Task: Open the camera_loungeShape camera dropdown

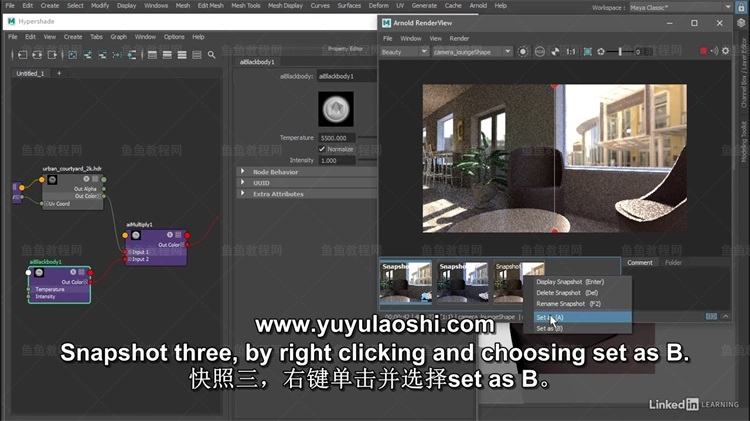Action: point(472,52)
